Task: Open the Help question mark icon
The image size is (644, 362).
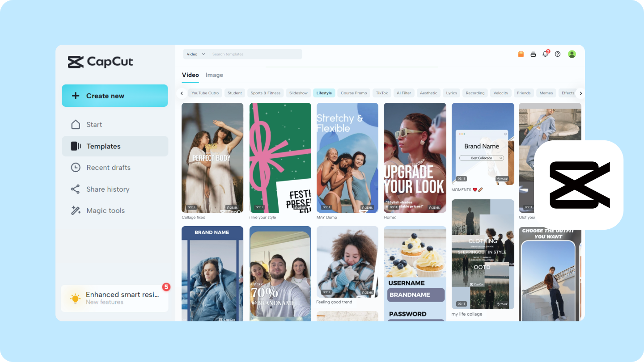Action: 558,54
